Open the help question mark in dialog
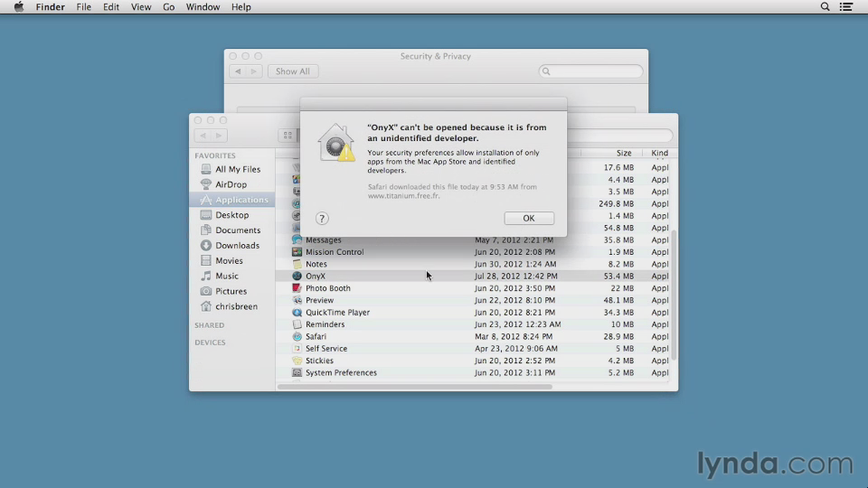Screen dimensions: 868x488 (322, 219)
